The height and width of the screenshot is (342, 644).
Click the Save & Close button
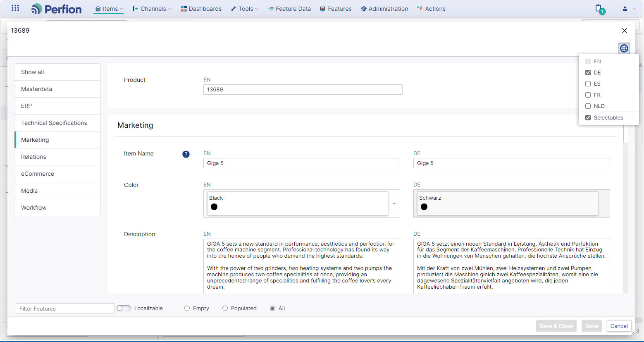click(556, 326)
